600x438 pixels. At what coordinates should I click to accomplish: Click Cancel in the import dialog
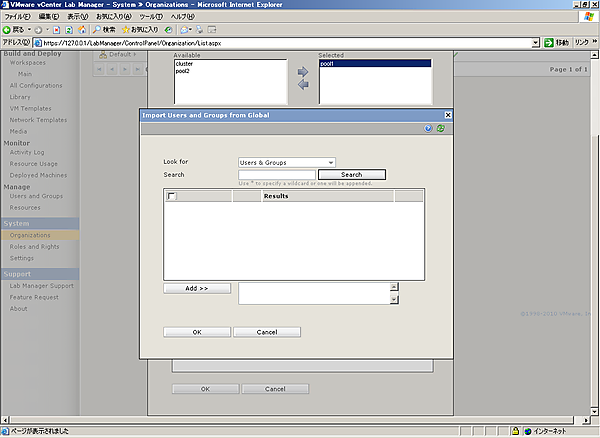tap(267, 332)
